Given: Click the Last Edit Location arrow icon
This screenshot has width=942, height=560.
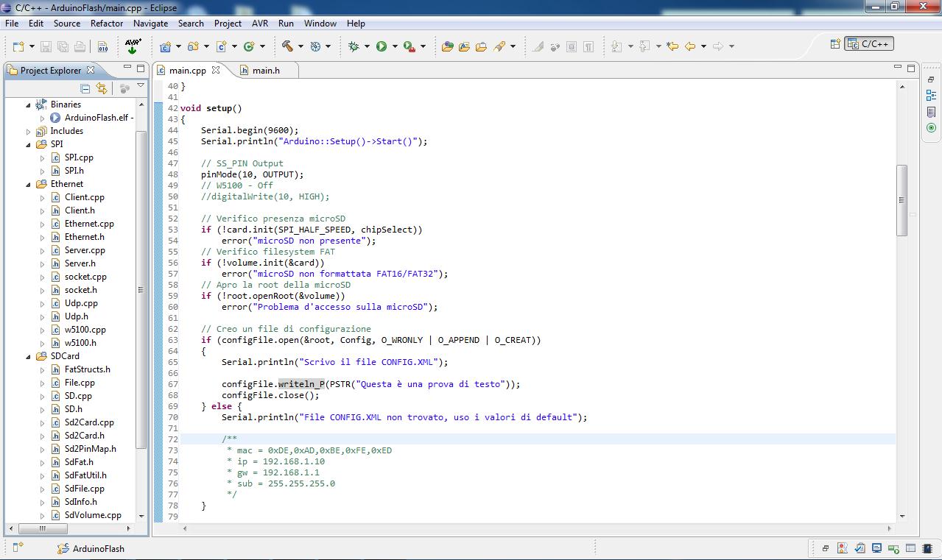Looking at the screenshot, I should click(x=672, y=46).
